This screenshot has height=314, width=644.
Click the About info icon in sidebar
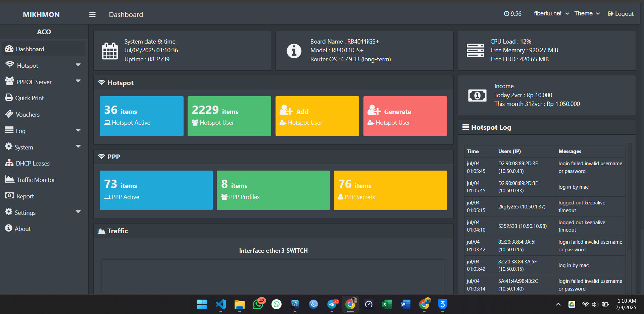pos(9,228)
